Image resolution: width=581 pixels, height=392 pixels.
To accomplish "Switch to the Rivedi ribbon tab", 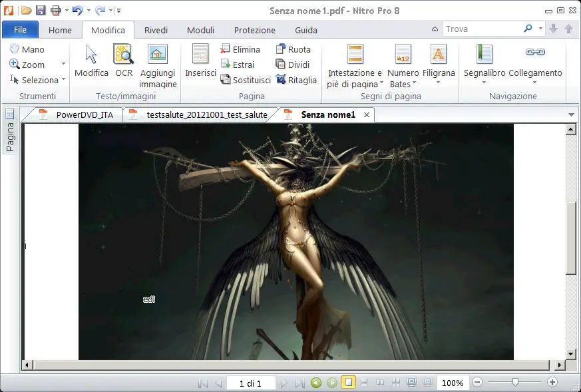I will 156,30.
